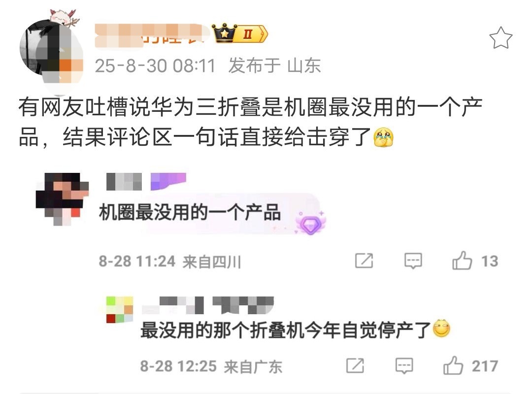The height and width of the screenshot is (394, 532).
Task: Click the crying emoji in the post
Action: [383, 137]
